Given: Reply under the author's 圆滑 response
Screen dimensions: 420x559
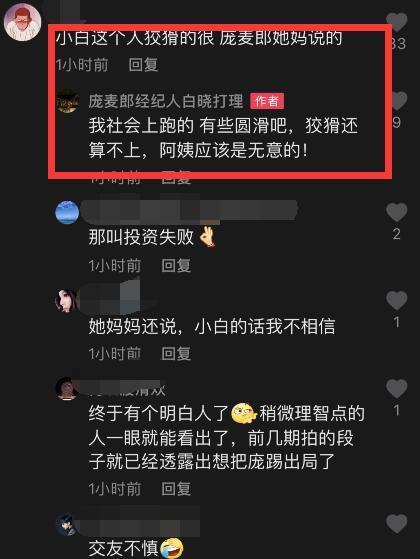Looking at the screenshot, I should tap(176, 177).
